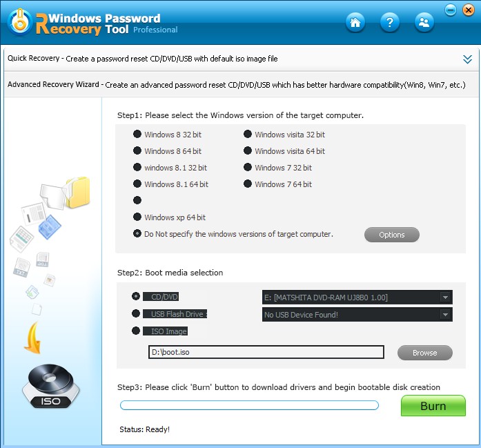
Task: Click the yellow down arrow in sidebar
Action: 33,338
